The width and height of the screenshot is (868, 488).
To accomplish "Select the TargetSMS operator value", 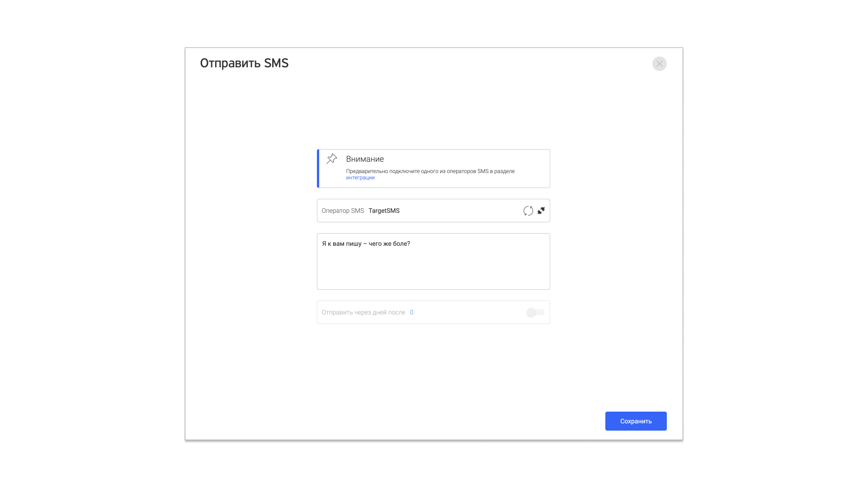I will (384, 211).
